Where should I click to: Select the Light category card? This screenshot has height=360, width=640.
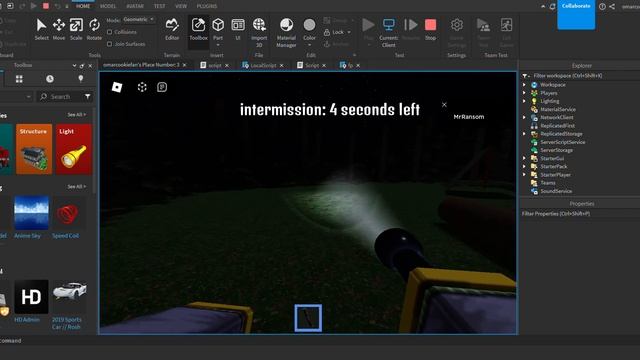point(73,149)
